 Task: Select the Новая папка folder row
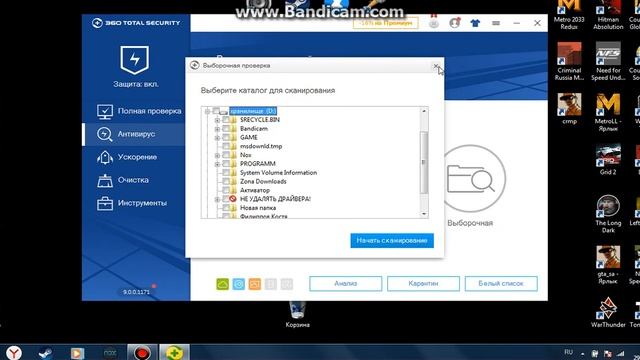pos(258,208)
